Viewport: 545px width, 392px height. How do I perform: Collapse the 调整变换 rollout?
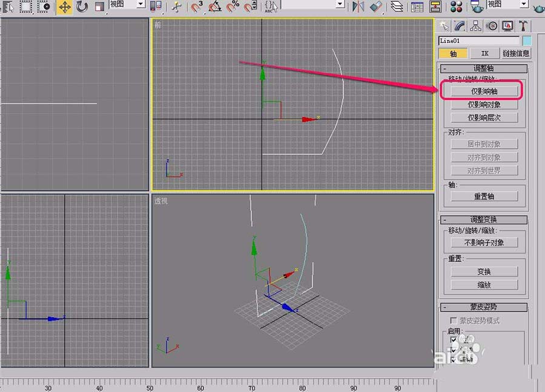[x=484, y=220]
